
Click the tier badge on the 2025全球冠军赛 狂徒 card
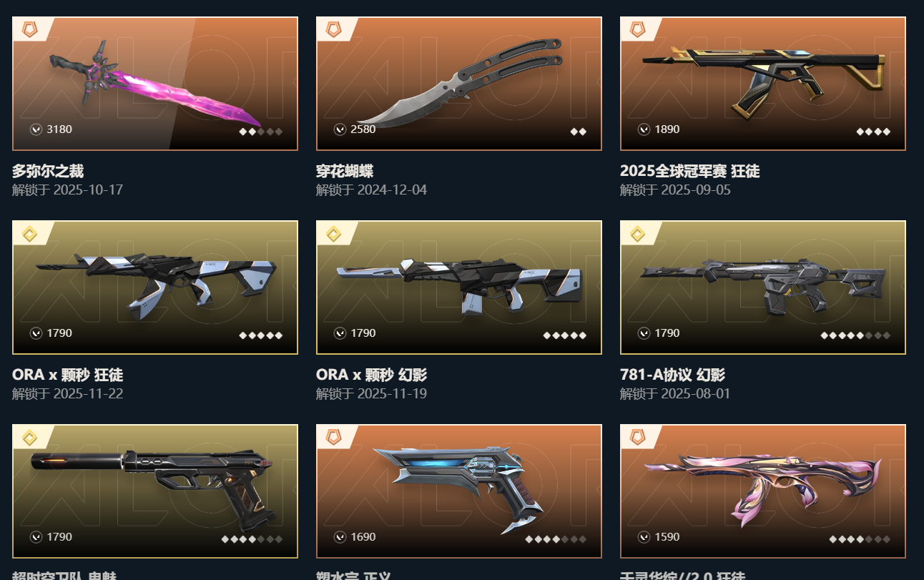click(637, 29)
